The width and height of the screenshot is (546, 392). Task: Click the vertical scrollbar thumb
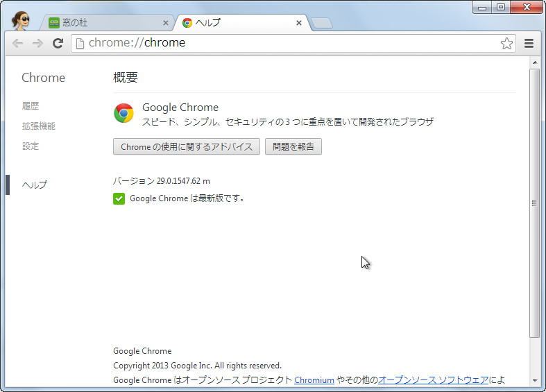pos(534,203)
